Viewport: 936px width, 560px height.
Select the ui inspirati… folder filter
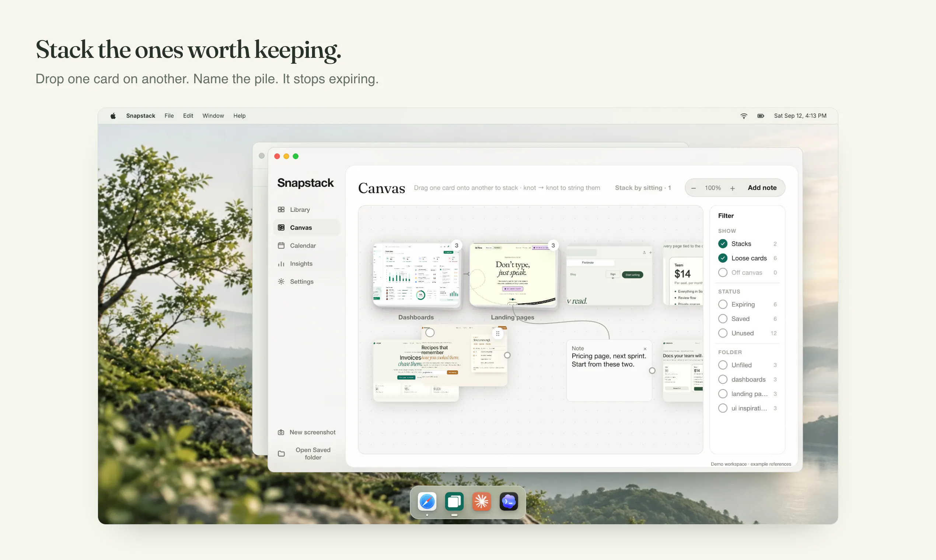coord(722,408)
